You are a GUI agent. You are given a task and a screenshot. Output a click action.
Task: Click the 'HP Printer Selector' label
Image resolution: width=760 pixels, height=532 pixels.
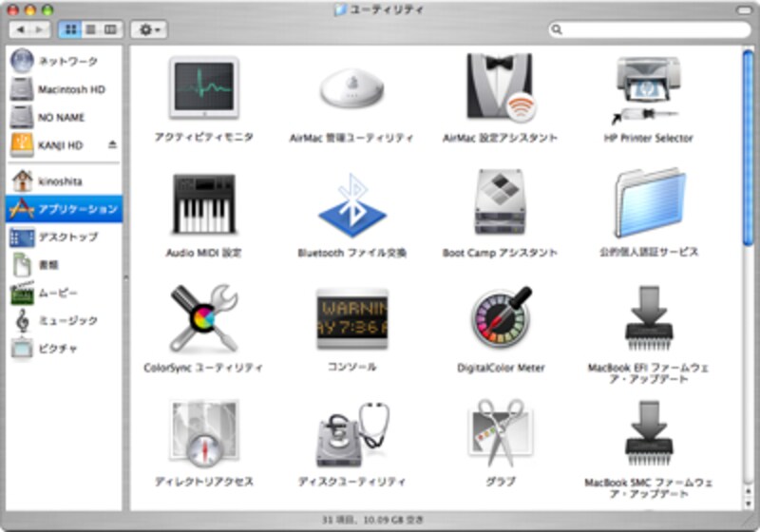click(648, 138)
